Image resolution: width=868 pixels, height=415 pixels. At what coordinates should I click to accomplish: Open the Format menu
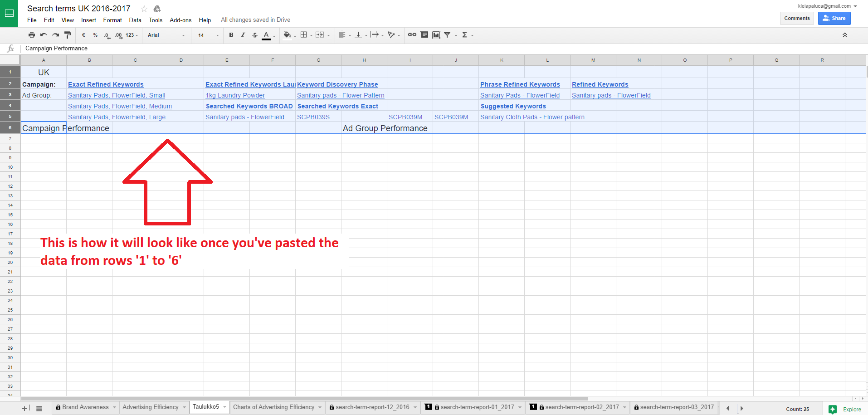pyautogui.click(x=112, y=20)
